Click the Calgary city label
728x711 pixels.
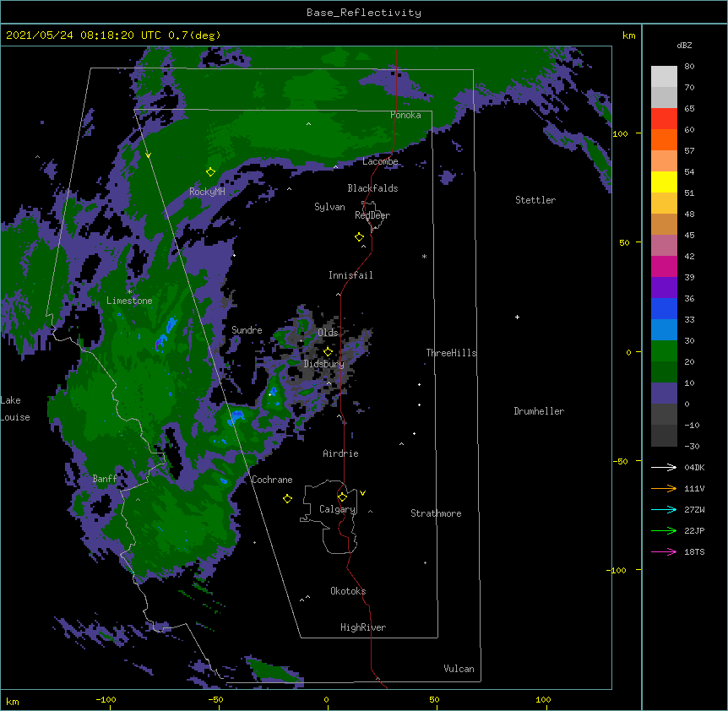338,509
